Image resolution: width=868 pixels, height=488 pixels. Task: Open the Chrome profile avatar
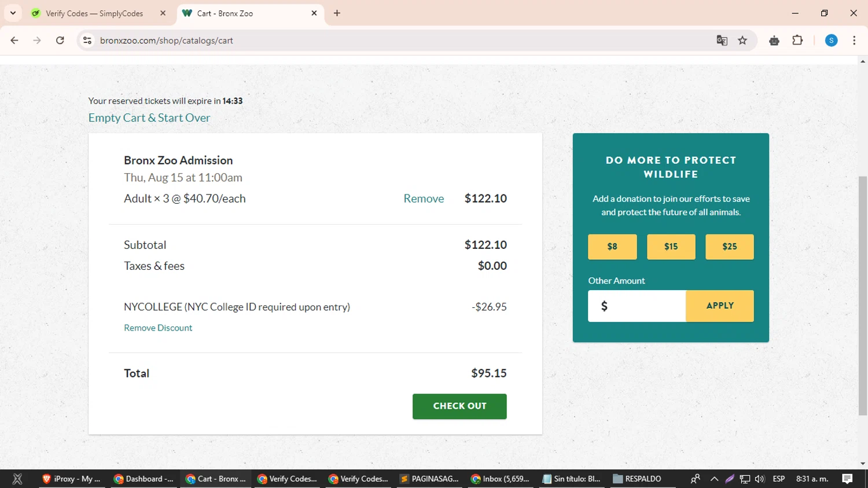coord(831,41)
